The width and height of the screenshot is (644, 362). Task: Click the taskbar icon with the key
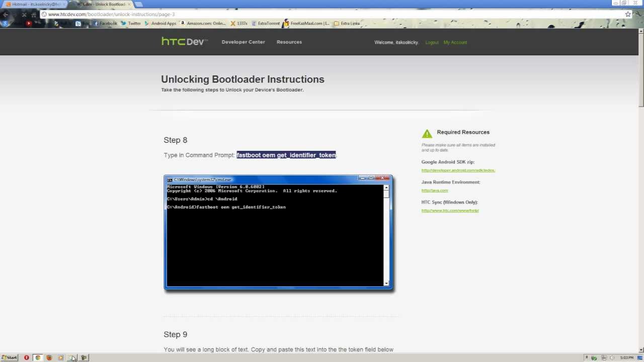pyautogui.click(x=84, y=357)
